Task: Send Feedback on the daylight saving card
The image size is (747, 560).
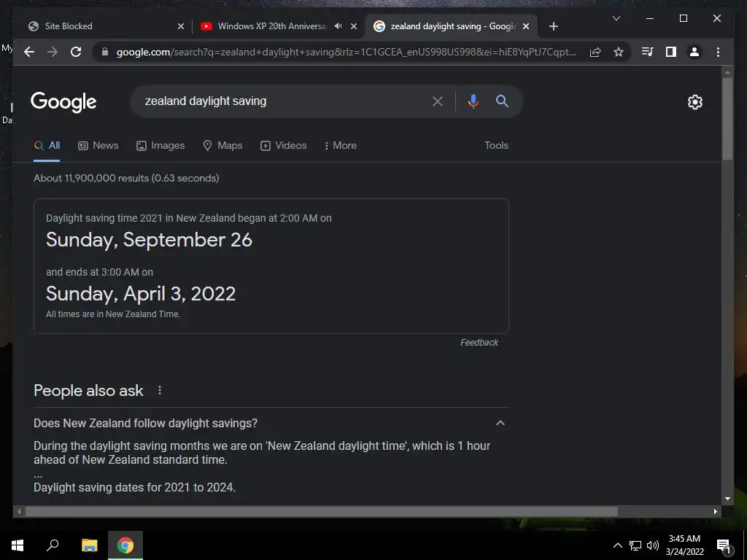Action: tap(479, 343)
